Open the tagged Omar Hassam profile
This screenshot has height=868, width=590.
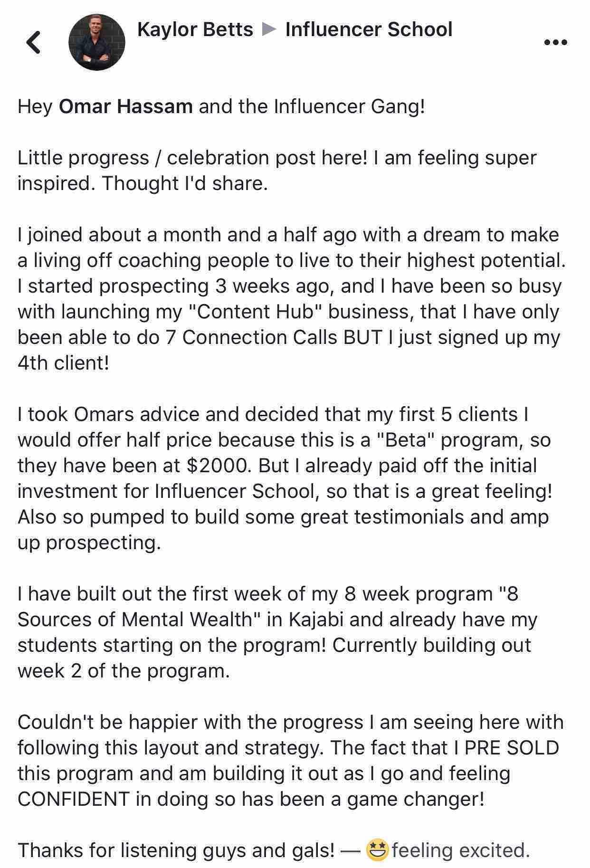pyautogui.click(x=126, y=106)
